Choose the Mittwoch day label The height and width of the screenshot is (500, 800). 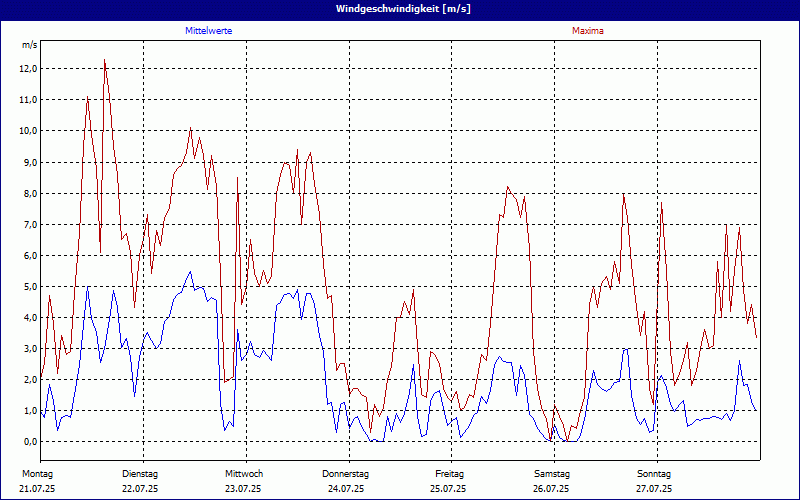(243, 473)
